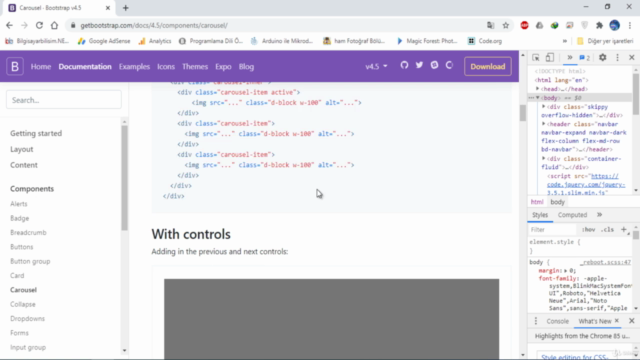Viewport: 640px width, 360px height.
Task: Open the AdBlock extension icon
Action: click(524, 25)
